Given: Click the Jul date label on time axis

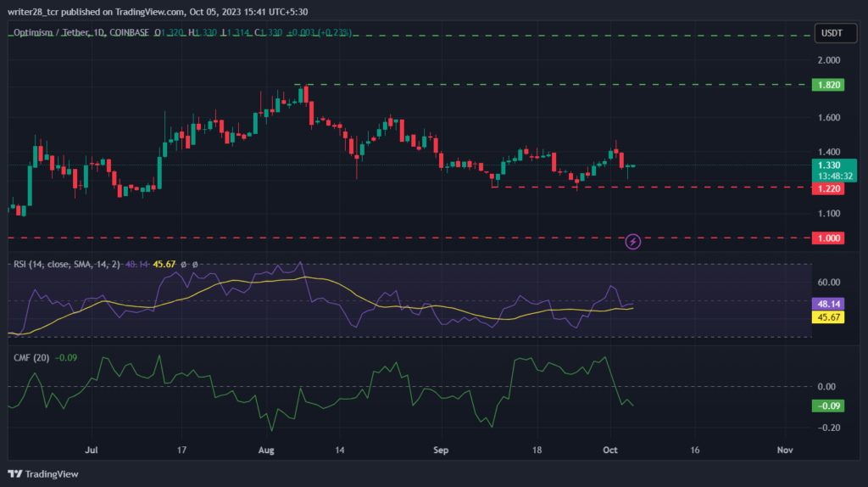Looking at the screenshot, I should click(x=92, y=450).
